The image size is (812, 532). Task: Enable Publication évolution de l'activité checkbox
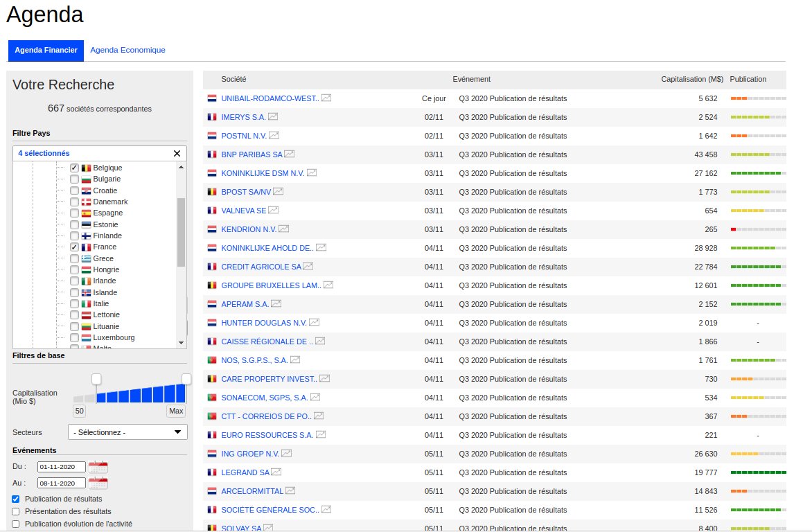click(x=15, y=524)
